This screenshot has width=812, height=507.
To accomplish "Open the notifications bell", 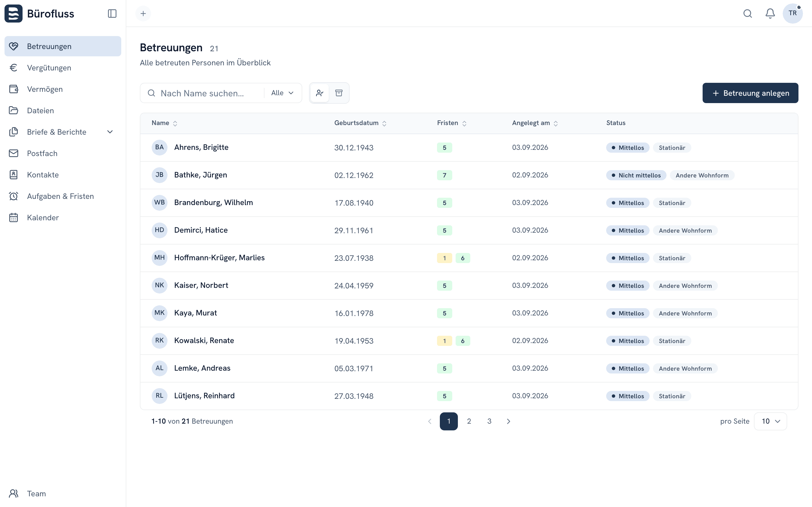I will [770, 14].
